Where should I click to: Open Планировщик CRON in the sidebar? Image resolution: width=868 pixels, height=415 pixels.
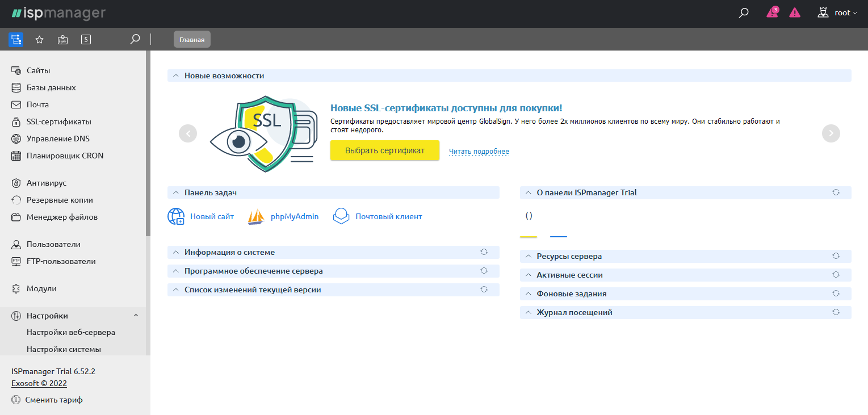[65, 156]
